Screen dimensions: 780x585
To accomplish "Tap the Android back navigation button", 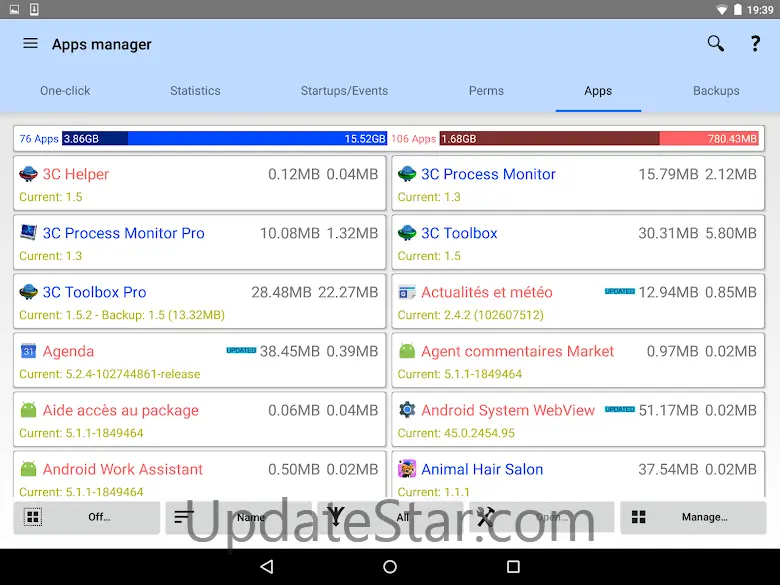I will click(x=267, y=567).
